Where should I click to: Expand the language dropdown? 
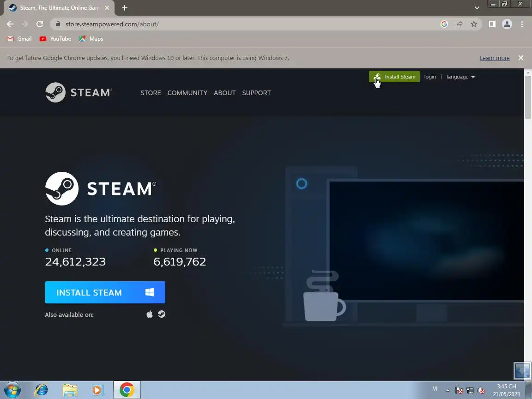click(460, 77)
